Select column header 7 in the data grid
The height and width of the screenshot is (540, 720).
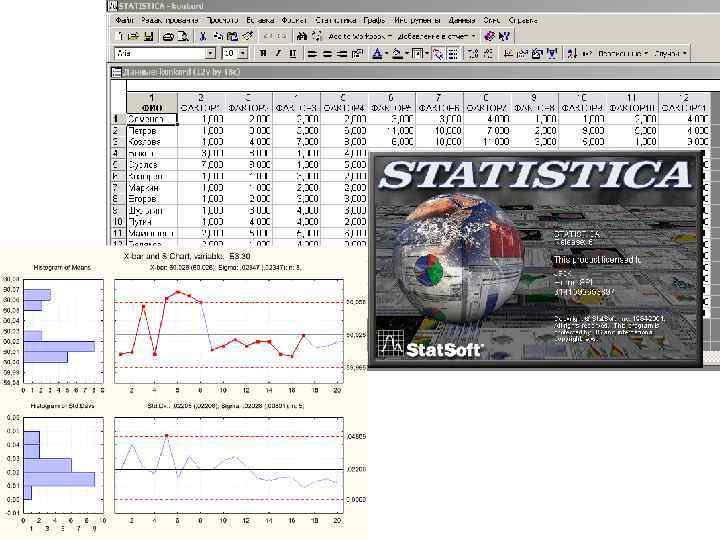coord(439,102)
